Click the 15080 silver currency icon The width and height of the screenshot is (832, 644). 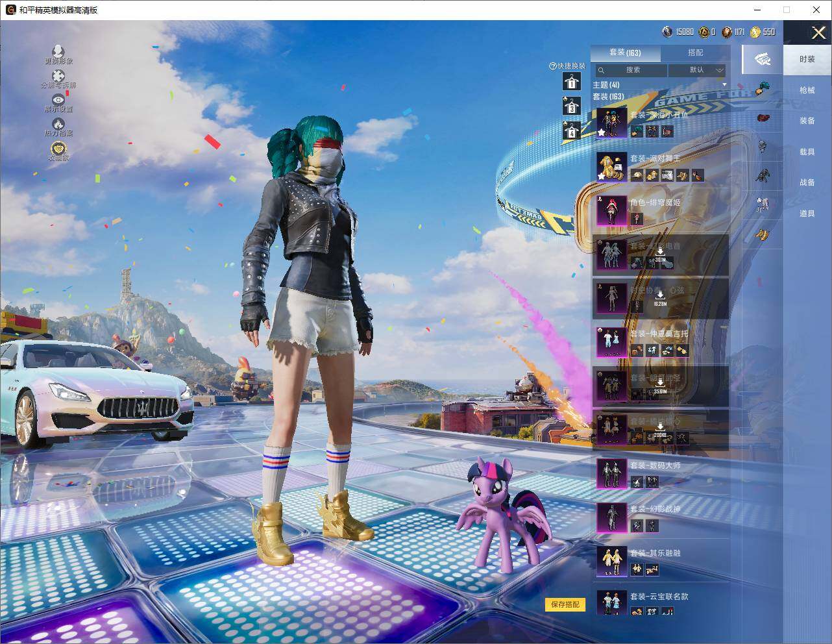point(667,32)
